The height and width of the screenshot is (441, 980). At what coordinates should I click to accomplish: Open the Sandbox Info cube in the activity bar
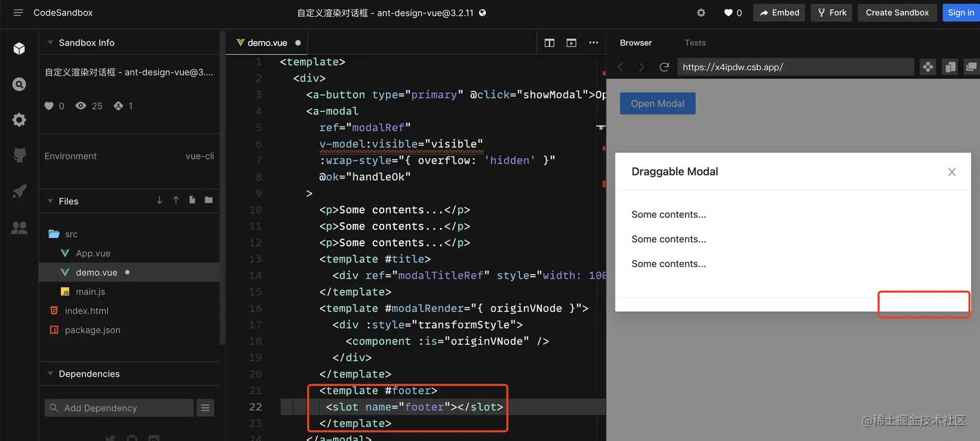(x=19, y=49)
